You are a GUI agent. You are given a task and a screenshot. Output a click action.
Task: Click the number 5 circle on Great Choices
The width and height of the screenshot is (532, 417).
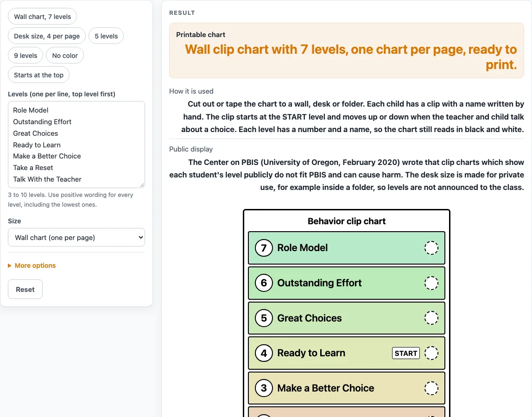coord(264,318)
